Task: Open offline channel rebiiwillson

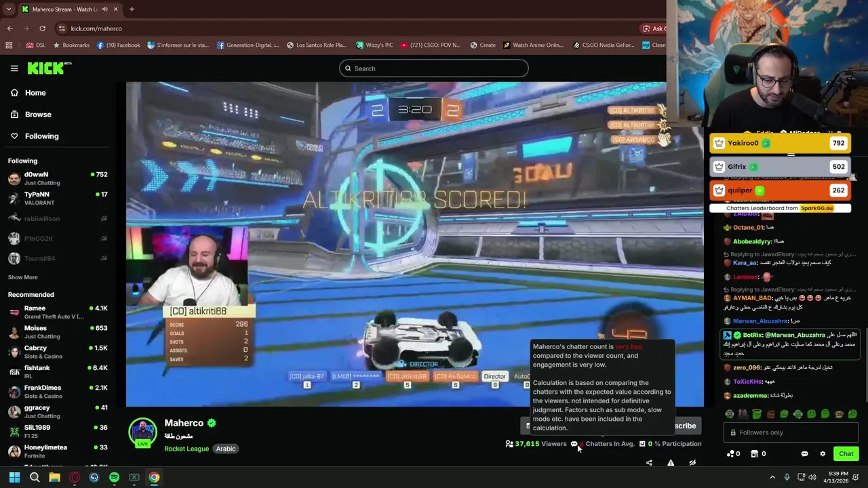Action: pos(58,218)
